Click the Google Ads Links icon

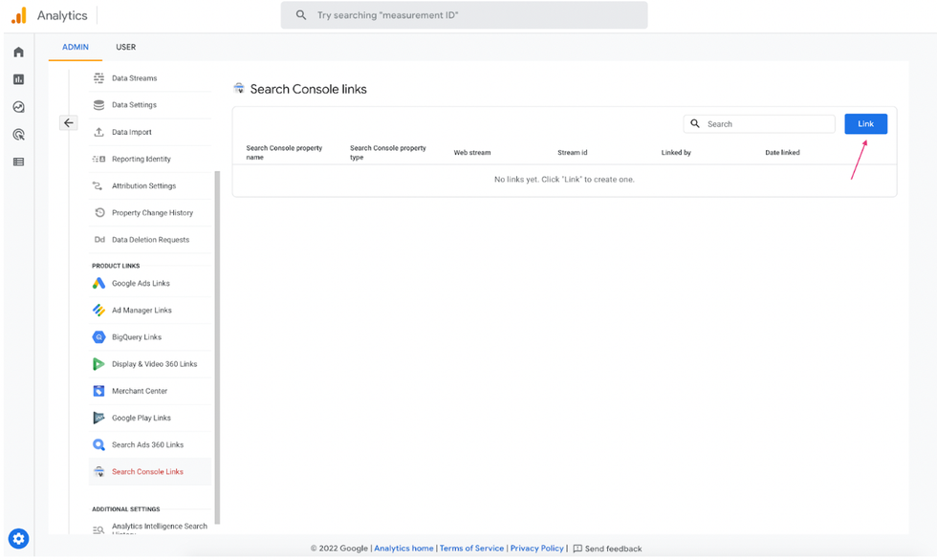pyautogui.click(x=98, y=284)
